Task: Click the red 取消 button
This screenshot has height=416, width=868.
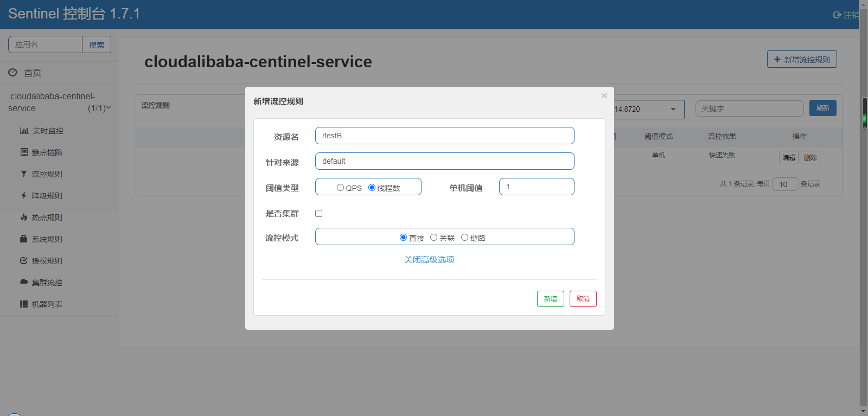Action: click(583, 299)
